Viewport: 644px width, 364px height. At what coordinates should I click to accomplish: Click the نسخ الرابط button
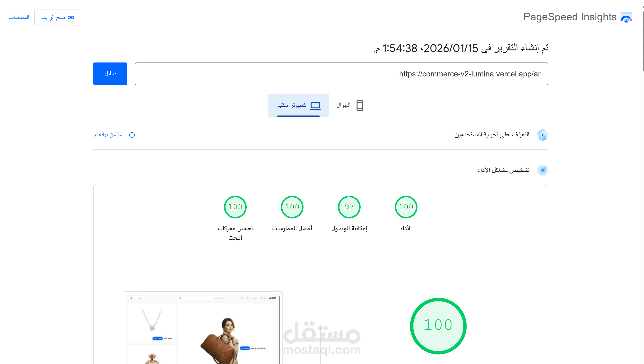57,17
